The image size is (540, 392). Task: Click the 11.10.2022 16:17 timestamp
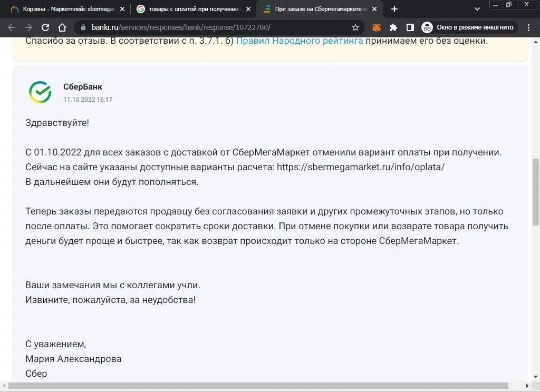[88, 100]
